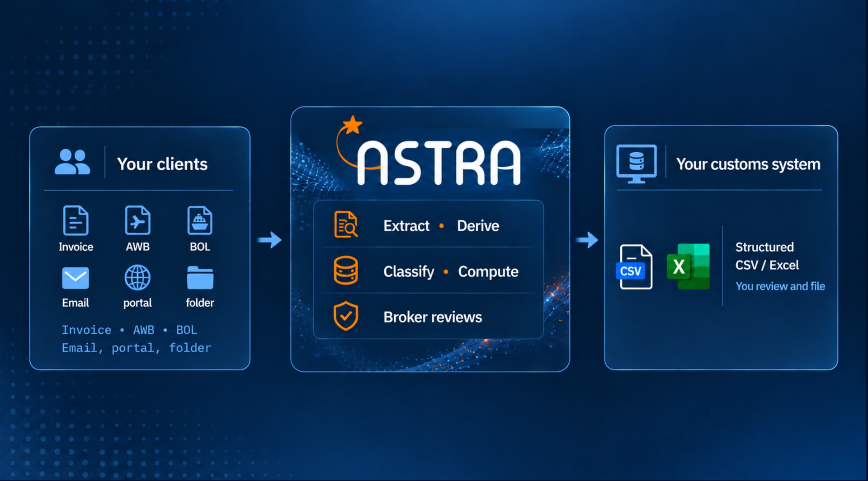Click the "Your clients" heading
This screenshot has height=481, width=868.
pos(162,164)
